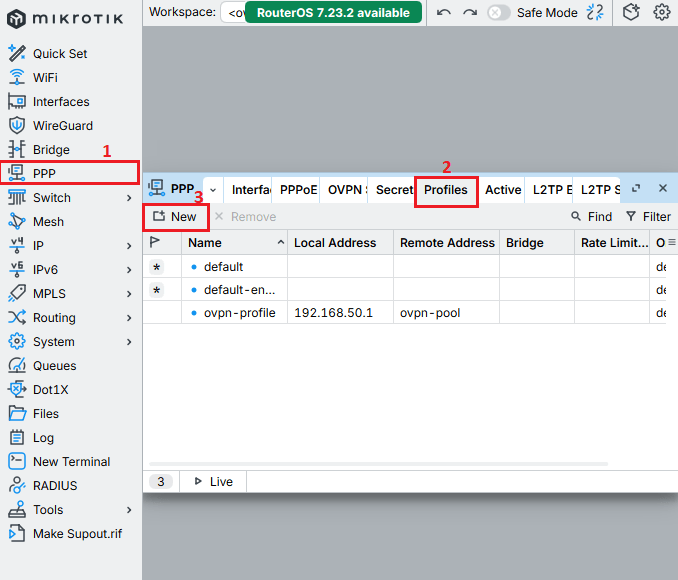Open the RADIUS settings

[x=43, y=486]
